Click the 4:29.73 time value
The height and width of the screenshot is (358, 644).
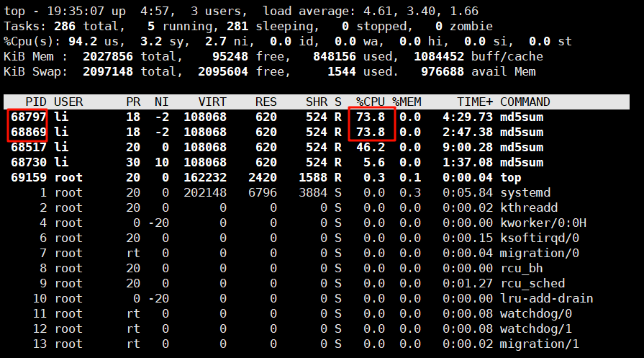(468, 117)
